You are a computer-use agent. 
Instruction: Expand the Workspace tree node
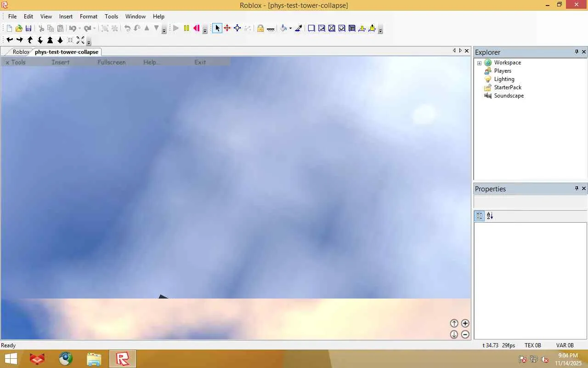tap(479, 63)
